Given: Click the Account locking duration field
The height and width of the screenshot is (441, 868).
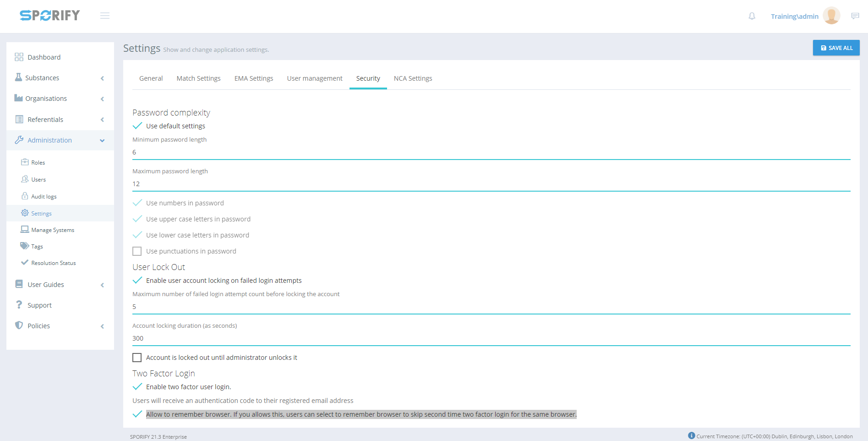Looking at the screenshot, I should tap(491, 338).
